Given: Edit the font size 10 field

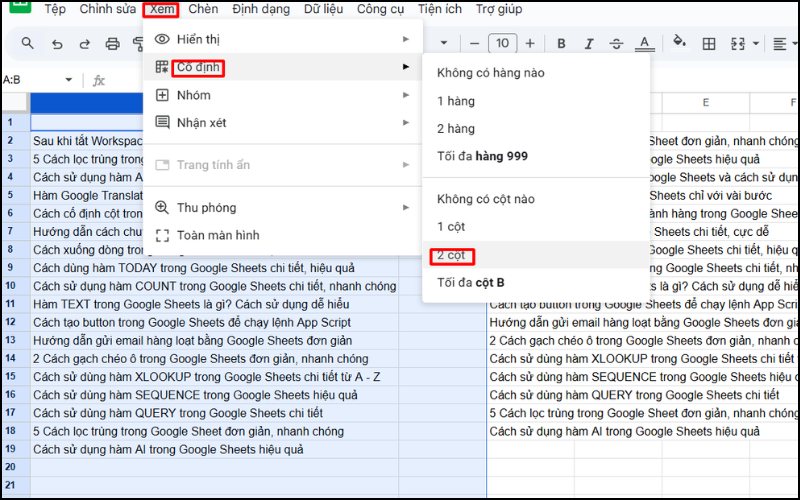Looking at the screenshot, I should coord(502,44).
